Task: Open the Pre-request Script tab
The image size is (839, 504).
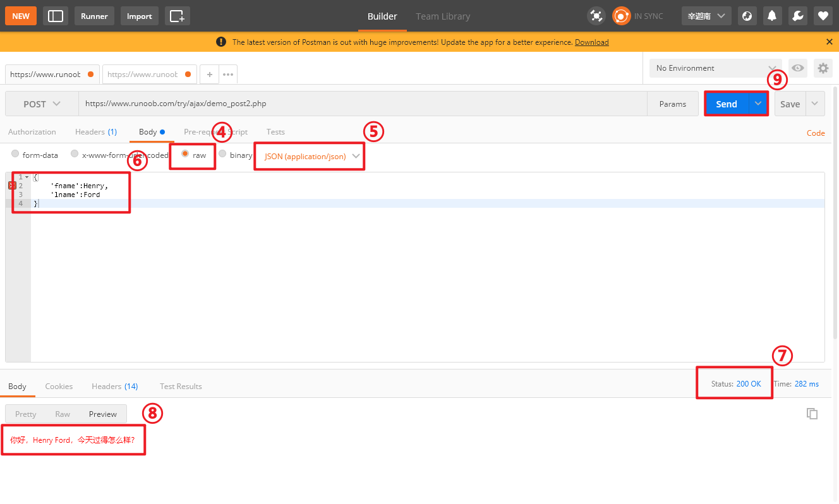Action: [x=215, y=132]
